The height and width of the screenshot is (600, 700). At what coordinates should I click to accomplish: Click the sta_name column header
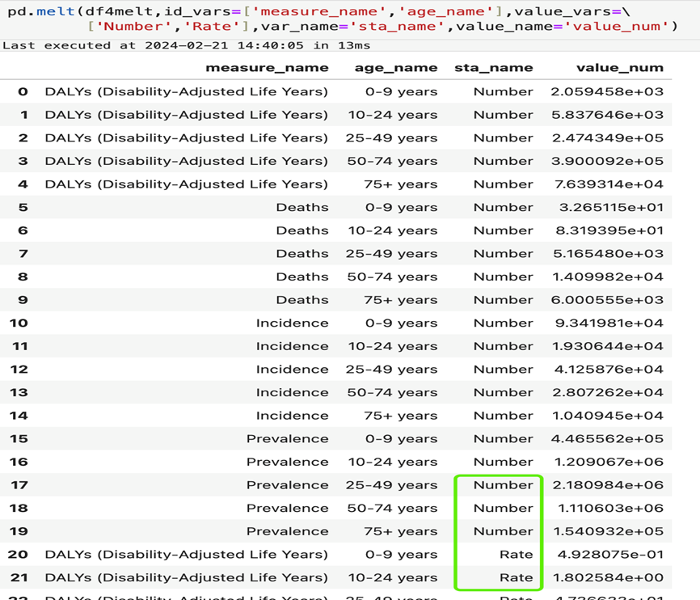(494, 68)
